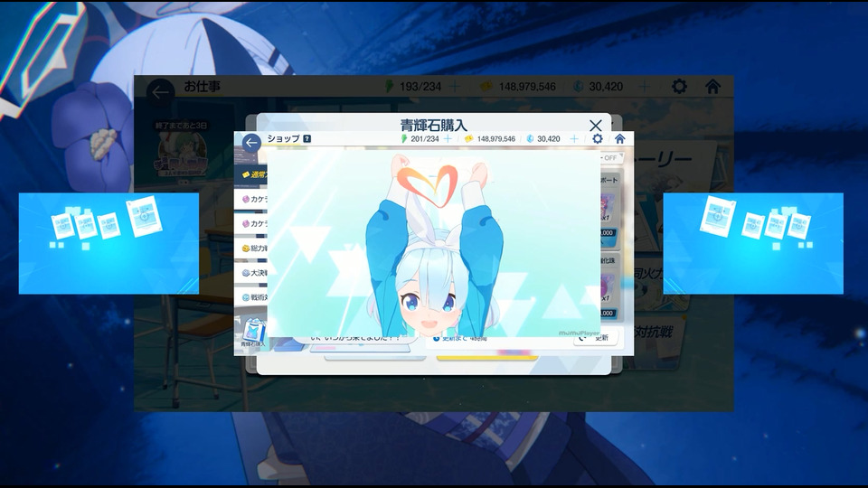868x488 pixels.
Task: Click the left blue recruitment papers panel
Action: tap(108, 243)
